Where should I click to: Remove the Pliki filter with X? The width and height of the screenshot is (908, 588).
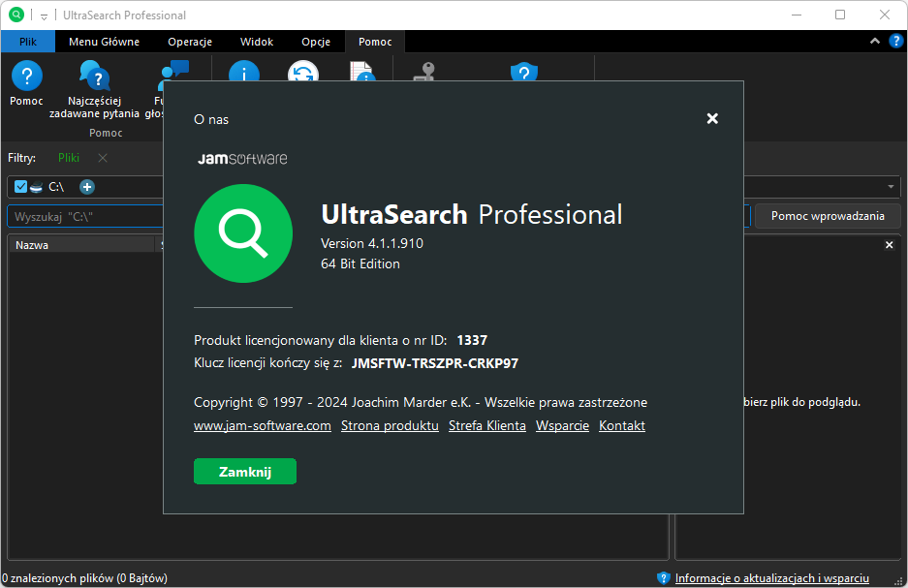103,158
